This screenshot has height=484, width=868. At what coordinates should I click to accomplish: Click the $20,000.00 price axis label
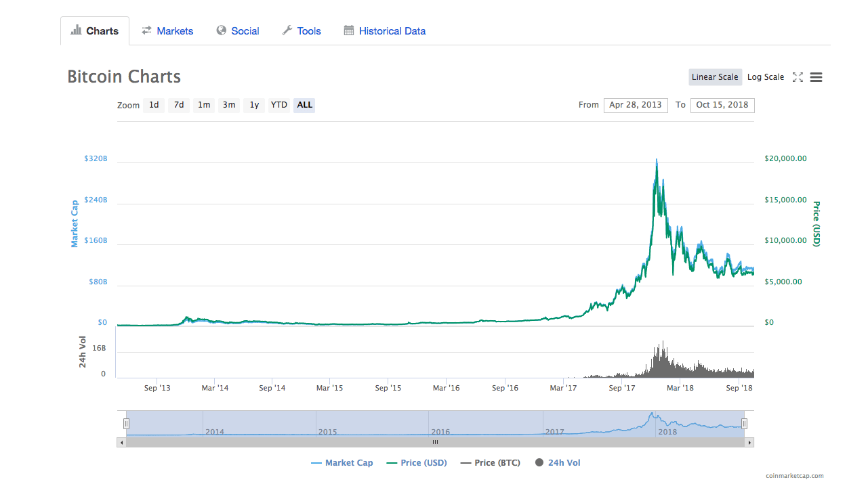pos(785,158)
